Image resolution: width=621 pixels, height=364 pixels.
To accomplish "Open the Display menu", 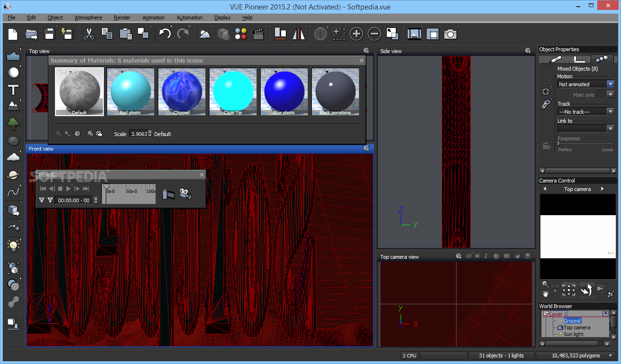I will (222, 18).
